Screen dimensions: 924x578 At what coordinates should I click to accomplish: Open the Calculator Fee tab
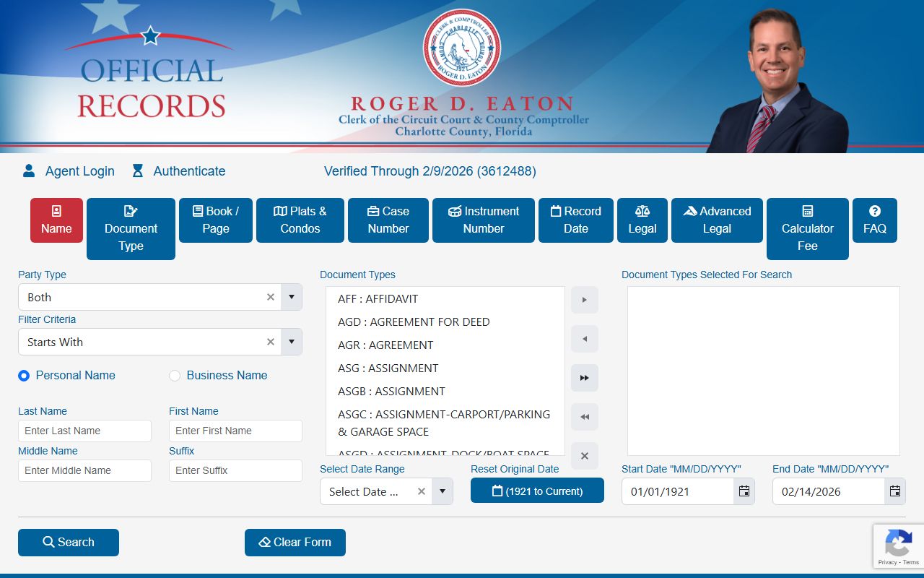[808, 229]
